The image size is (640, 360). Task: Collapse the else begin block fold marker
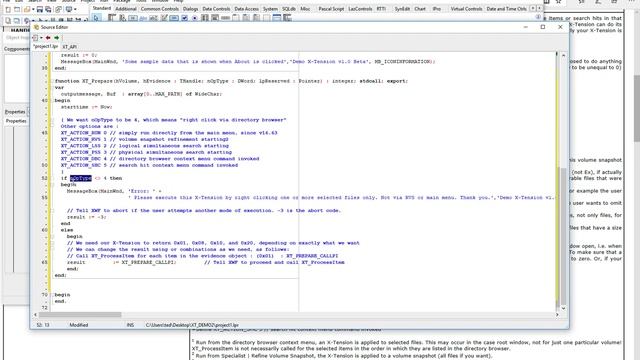click(52, 236)
